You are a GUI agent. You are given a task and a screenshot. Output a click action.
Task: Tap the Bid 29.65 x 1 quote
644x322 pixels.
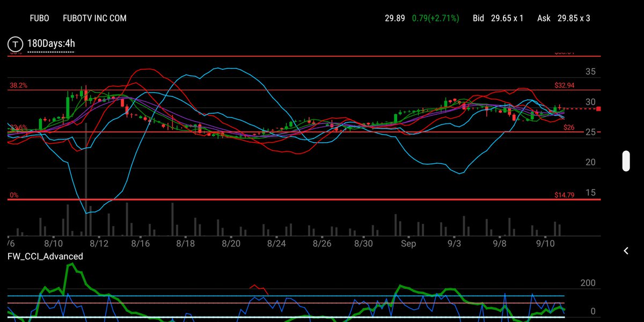click(498, 18)
